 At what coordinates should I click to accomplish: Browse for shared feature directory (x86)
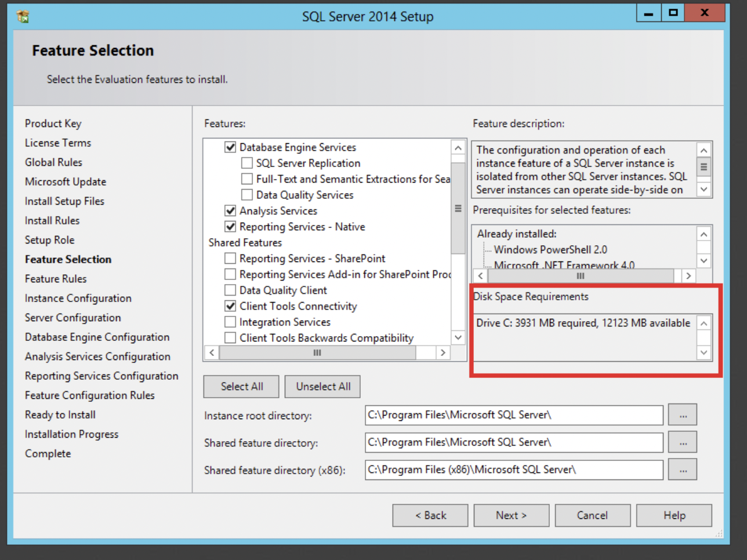click(682, 470)
